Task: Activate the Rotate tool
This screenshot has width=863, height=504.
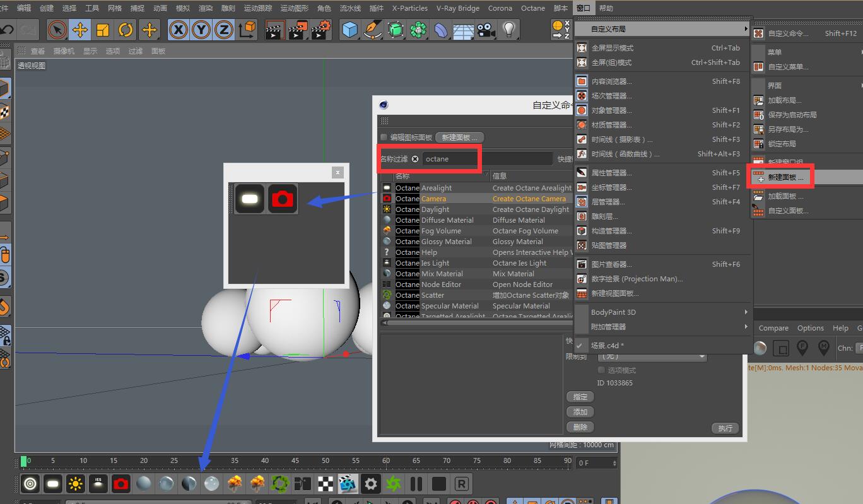Action: coord(126,30)
